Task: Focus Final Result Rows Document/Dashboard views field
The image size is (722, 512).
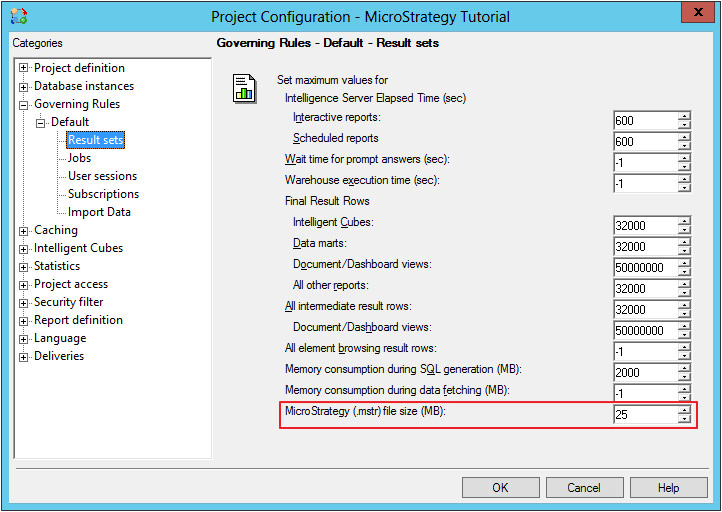Action: pyautogui.click(x=646, y=268)
